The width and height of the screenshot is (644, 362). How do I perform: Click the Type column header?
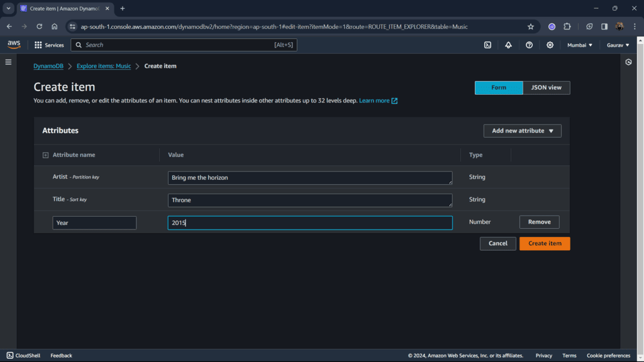(x=475, y=155)
